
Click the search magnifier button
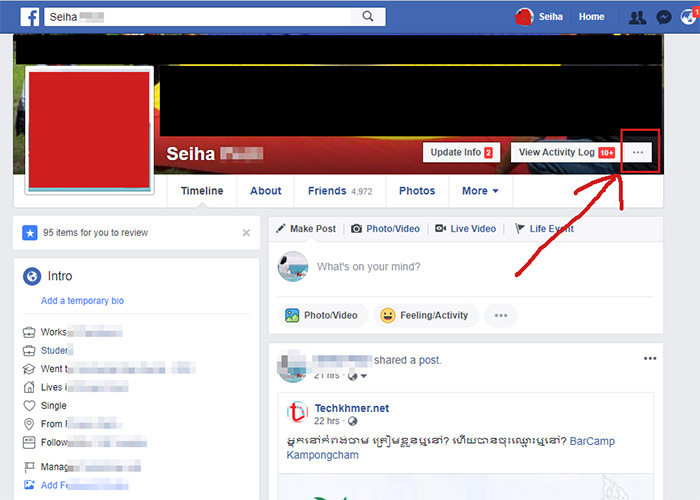368,17
